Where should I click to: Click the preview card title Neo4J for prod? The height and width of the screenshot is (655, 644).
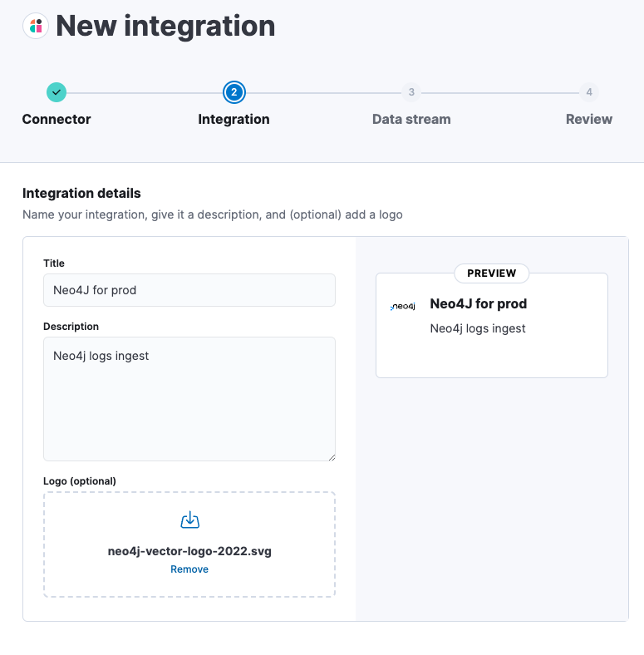[478, 304]
